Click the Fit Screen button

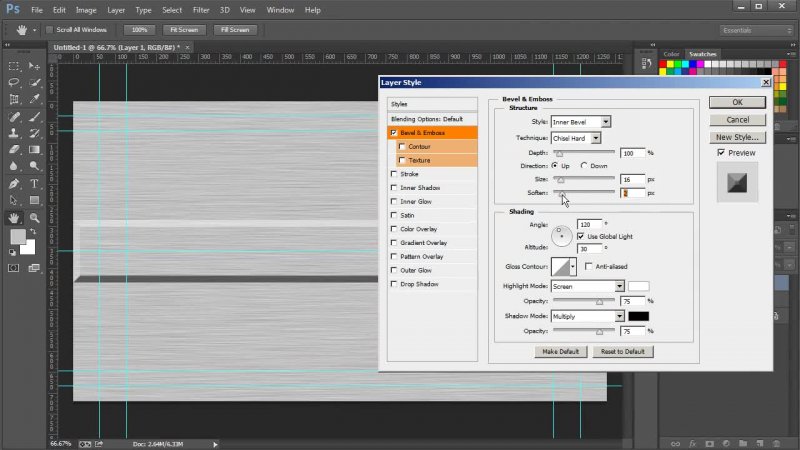tap(184, 30)
